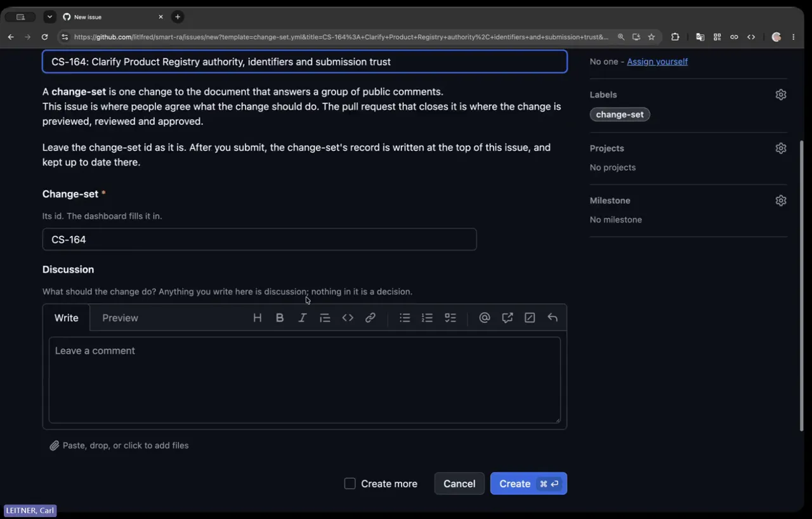Click into the Leave a comment box

coord(304,380)
